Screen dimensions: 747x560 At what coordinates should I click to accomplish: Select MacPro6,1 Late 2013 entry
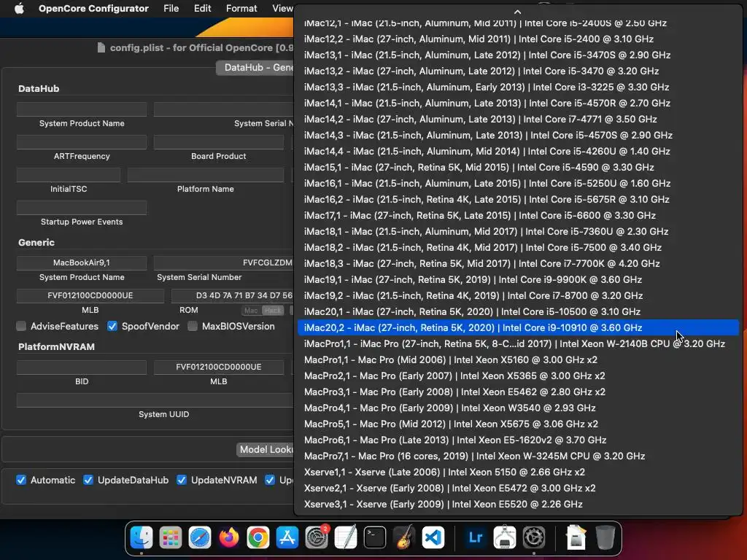point(518,440)
